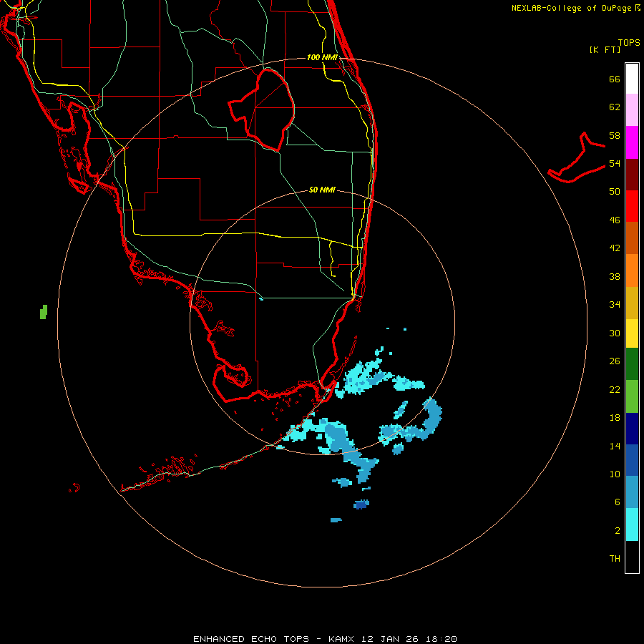Image resolution: width=644 pixels, height=644 pixels.
Task: Click the legend value 66
Action: point(615,79)
